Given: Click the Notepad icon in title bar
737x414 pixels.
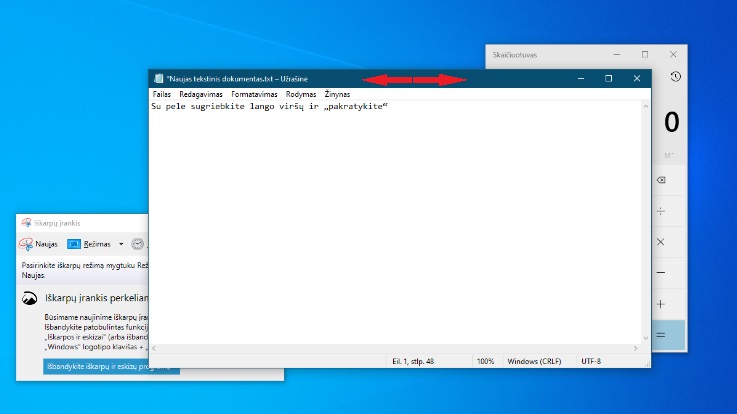Looking at the screenshot, I should [x=157, y=79].
